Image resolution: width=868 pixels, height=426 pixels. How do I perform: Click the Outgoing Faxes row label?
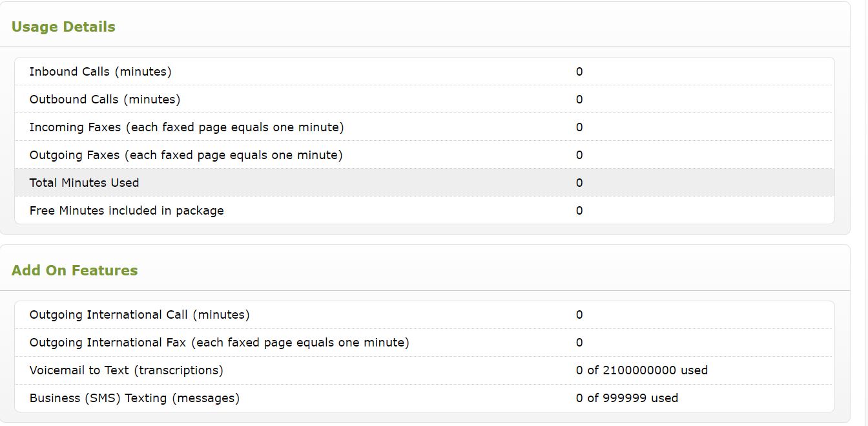tap(186, 155)
